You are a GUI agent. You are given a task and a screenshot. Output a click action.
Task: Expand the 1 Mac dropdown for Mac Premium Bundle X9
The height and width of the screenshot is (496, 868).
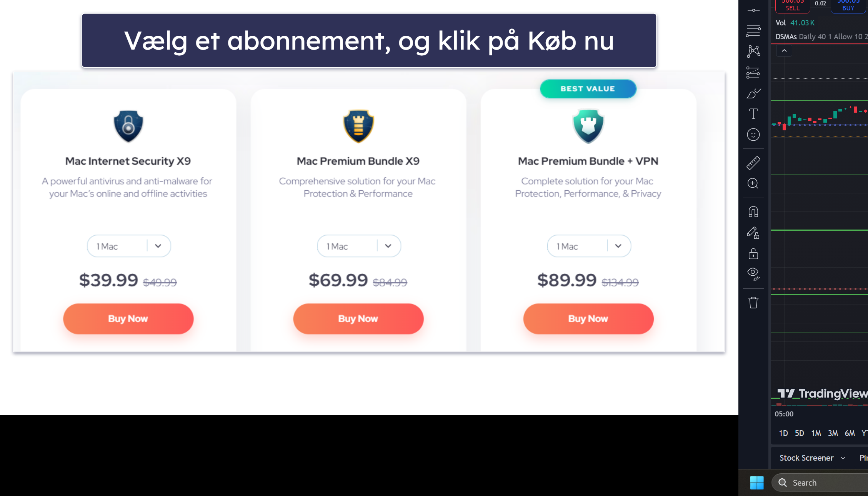(x=388, y=246)
